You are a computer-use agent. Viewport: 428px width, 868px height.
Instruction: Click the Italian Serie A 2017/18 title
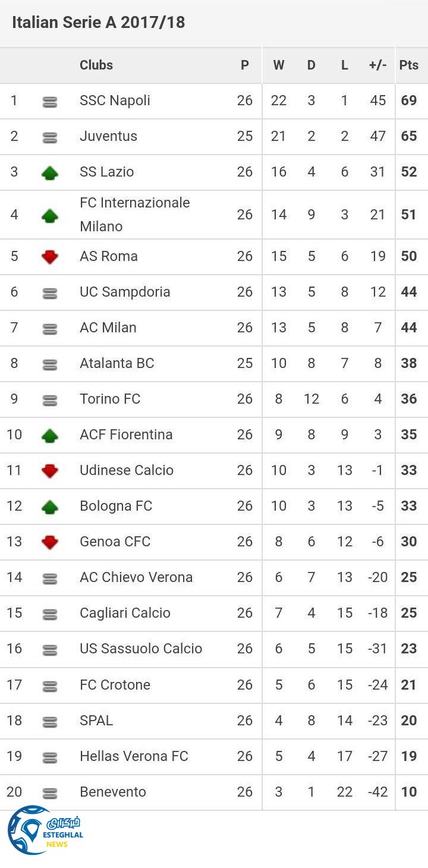[x=99, y=23]
